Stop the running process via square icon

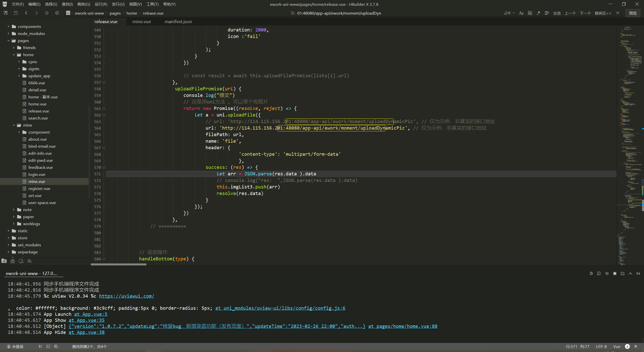point(615,273)
